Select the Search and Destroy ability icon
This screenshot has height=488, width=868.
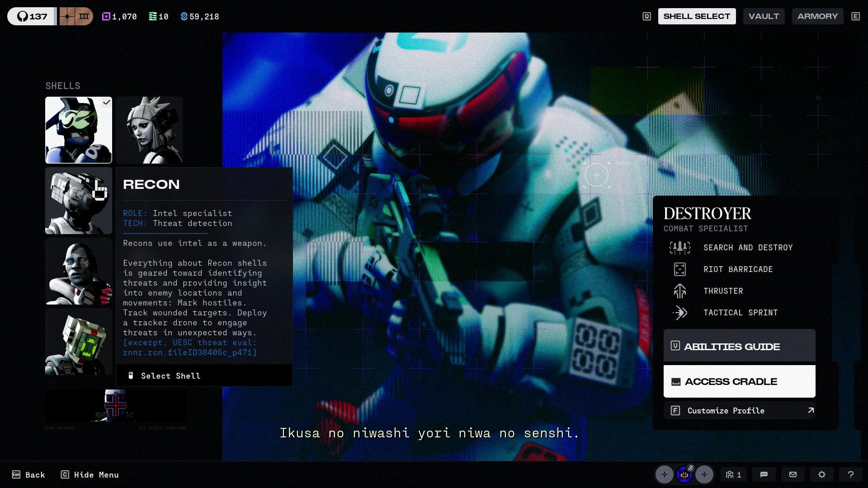pos(680,248)
